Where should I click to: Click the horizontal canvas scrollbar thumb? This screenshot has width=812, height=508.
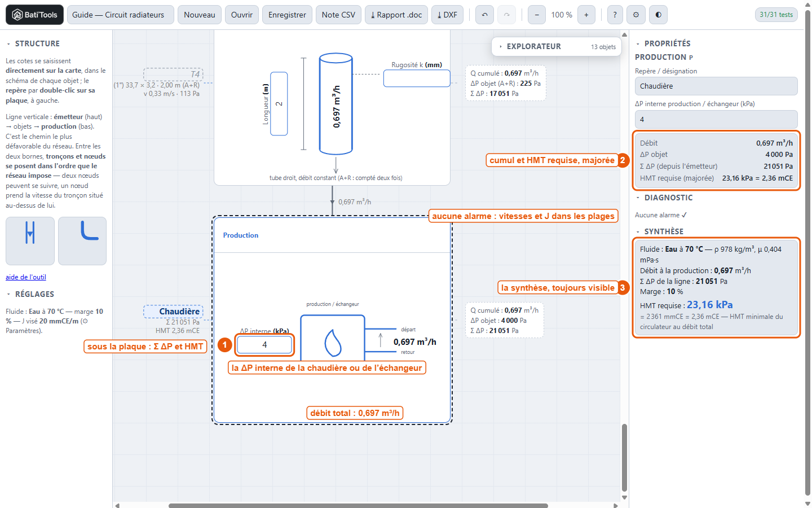(358, 506)
